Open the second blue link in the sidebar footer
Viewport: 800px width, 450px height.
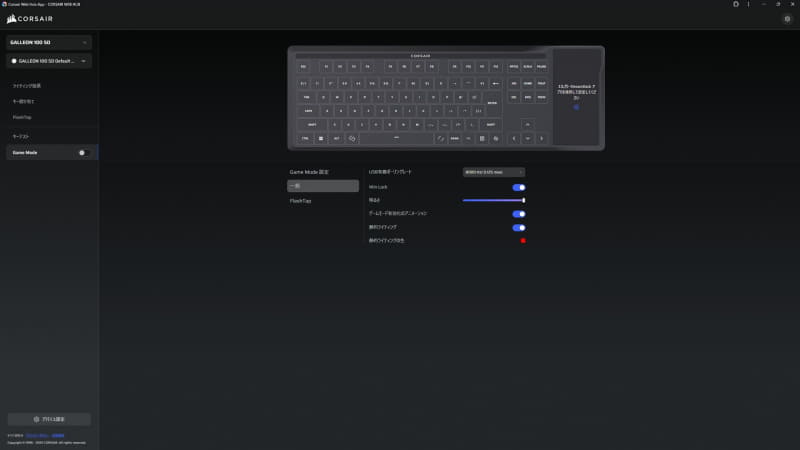coord(58,436)
